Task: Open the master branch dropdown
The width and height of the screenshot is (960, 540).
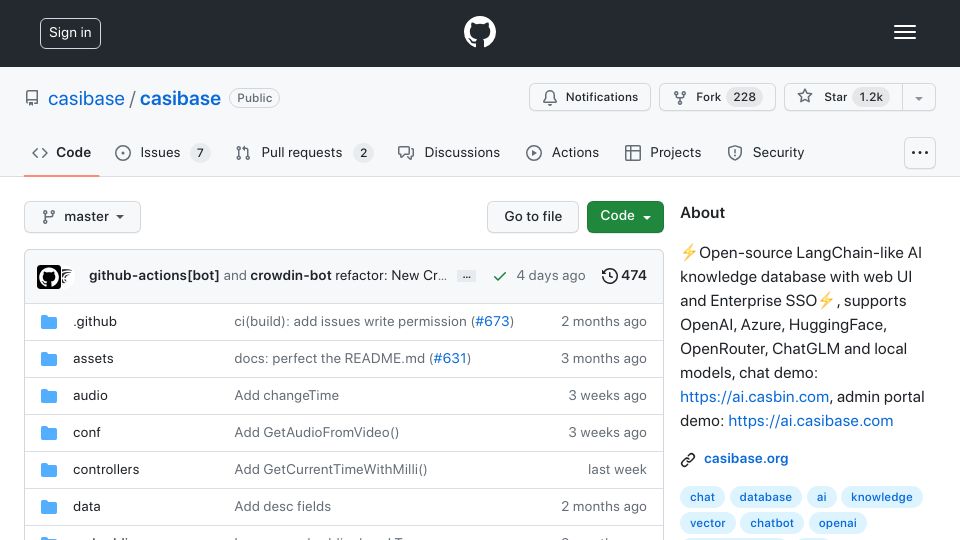Action: (x=83, y=217)
